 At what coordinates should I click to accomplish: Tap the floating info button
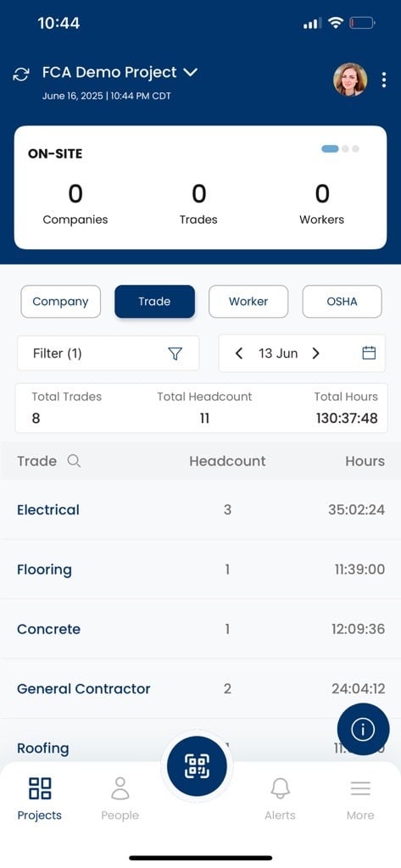coord(364,729)
